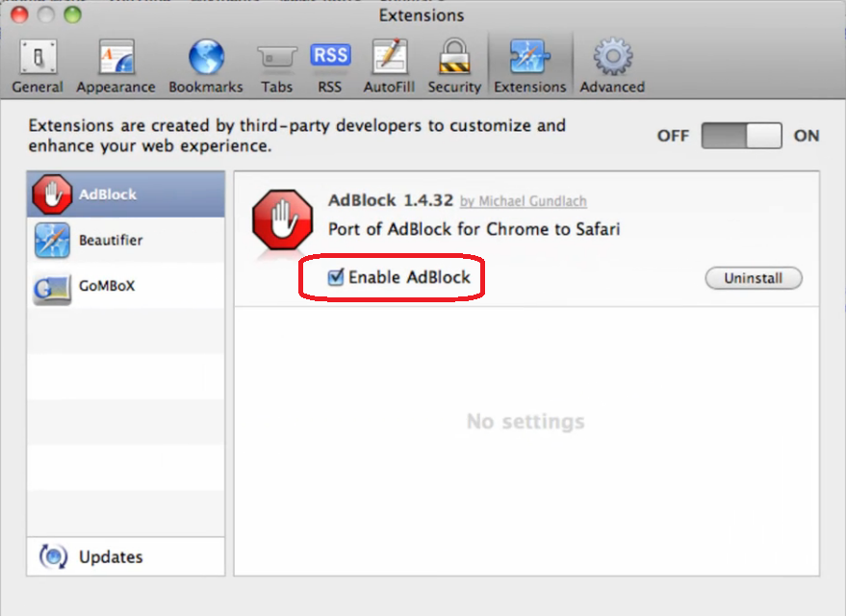Image resolution: width=846 pixels, height=616 pixels.
Task: Select GoMBoX in the extensions list
Action: (x=126, y=286)
